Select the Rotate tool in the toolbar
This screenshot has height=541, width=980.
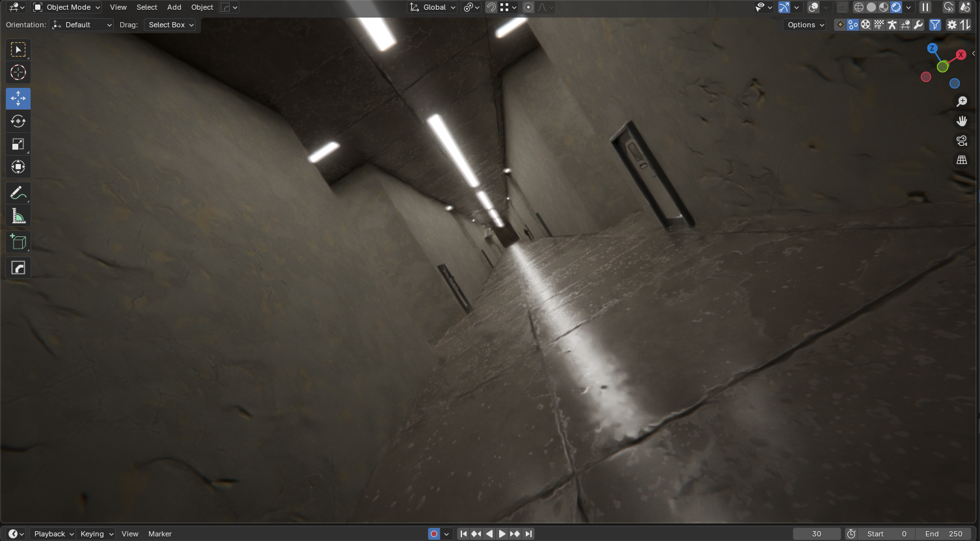18,121
